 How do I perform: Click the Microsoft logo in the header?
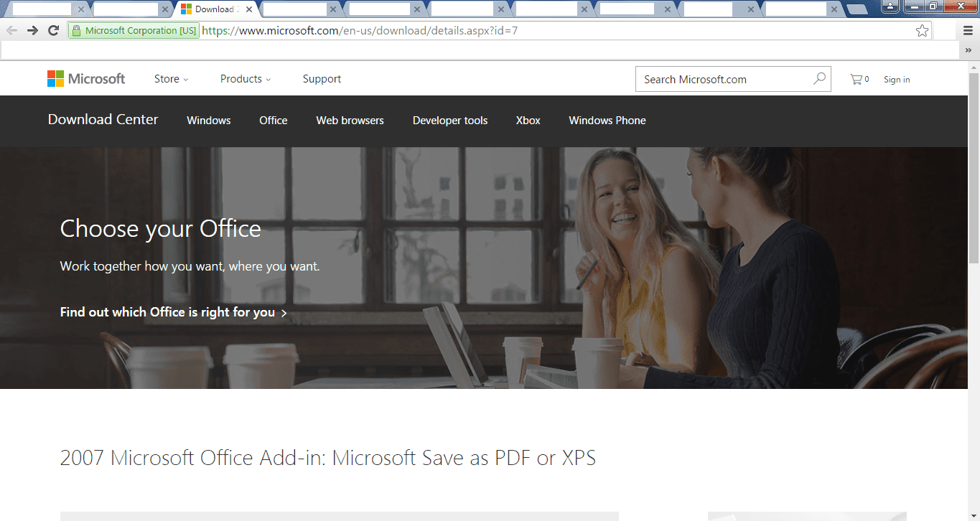pyautogui.click(x=85, y=78)
